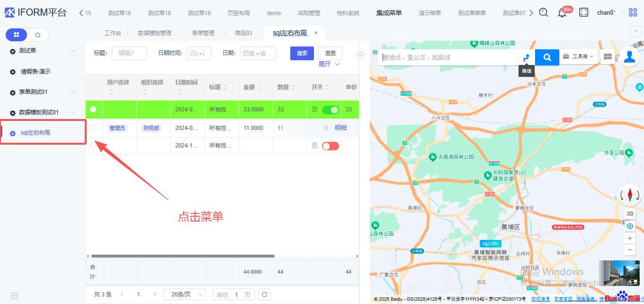Click the map route directions icon

(x=527, y=57)
